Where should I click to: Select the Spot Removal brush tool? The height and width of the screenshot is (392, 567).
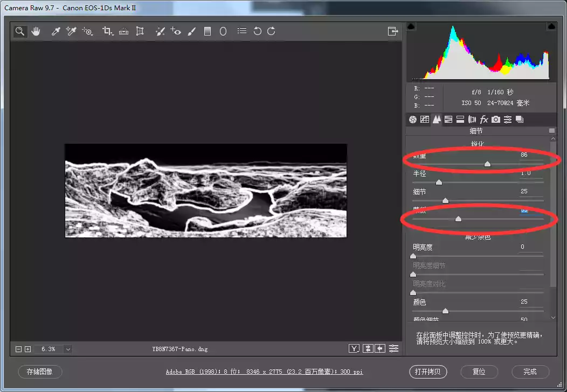point(160,31)
